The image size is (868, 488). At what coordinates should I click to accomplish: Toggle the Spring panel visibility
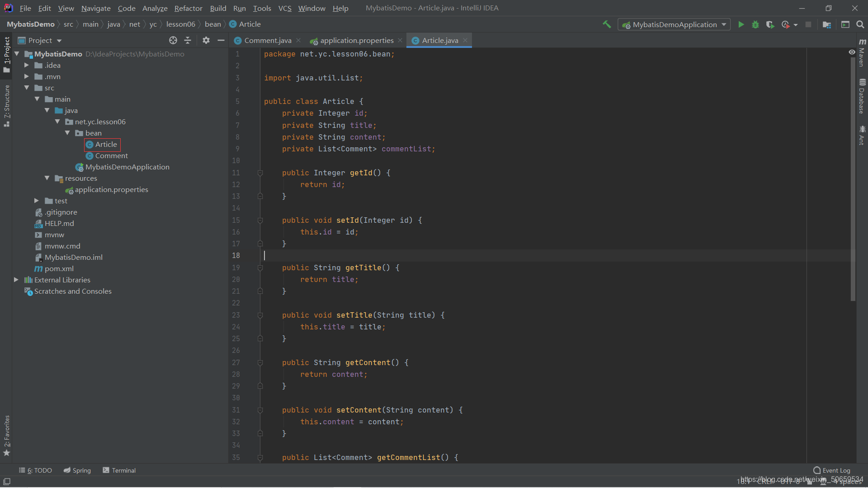click(77, 470)
